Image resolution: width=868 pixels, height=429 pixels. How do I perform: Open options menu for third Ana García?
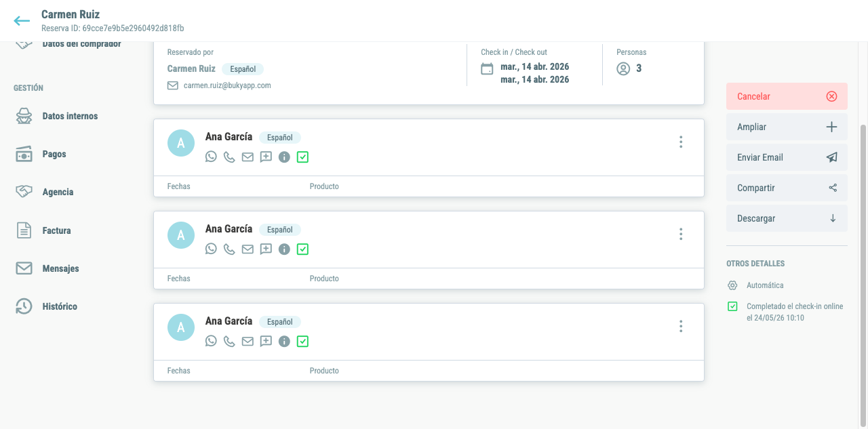(x=681, y=326)
